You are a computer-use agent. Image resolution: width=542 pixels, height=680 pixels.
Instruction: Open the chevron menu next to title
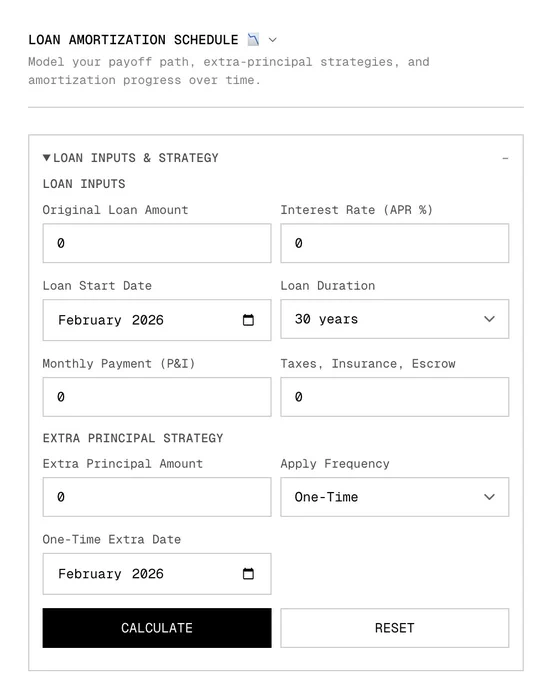(272, 40)
